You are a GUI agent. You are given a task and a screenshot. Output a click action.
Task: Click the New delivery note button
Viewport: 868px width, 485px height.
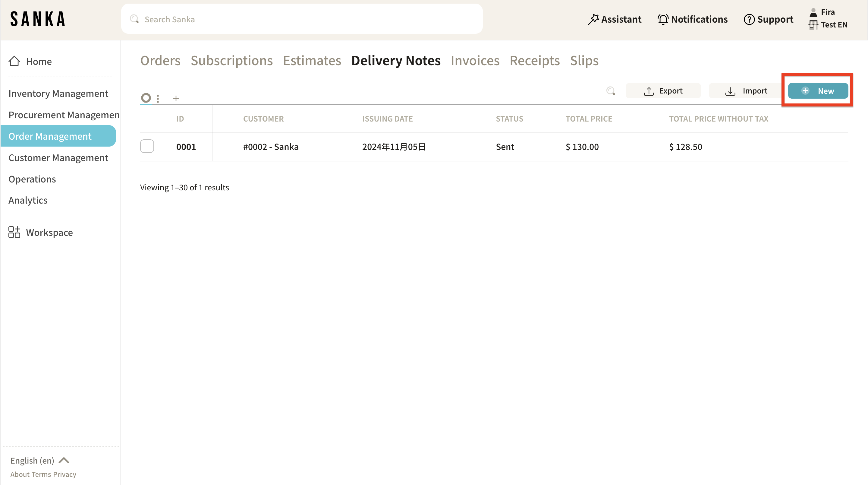coord(818,91)
